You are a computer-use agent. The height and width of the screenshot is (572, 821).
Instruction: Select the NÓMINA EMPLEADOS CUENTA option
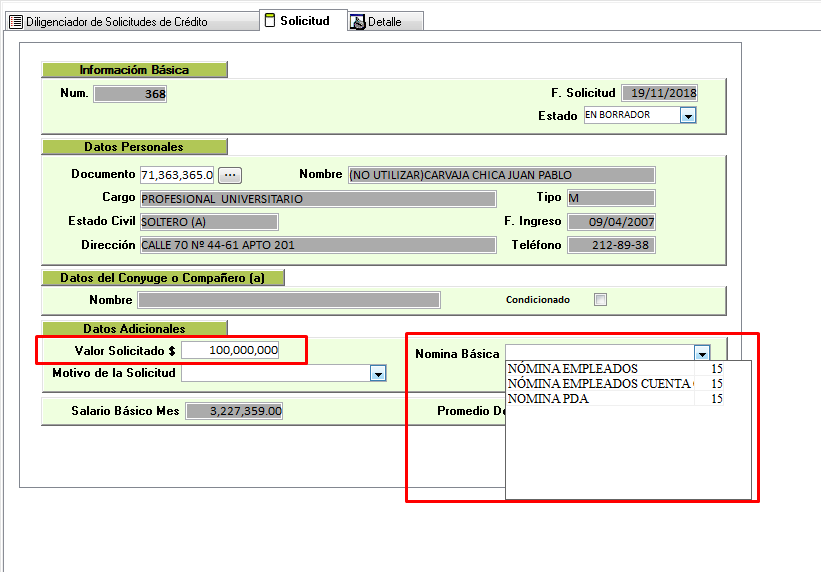pos(600,384)
